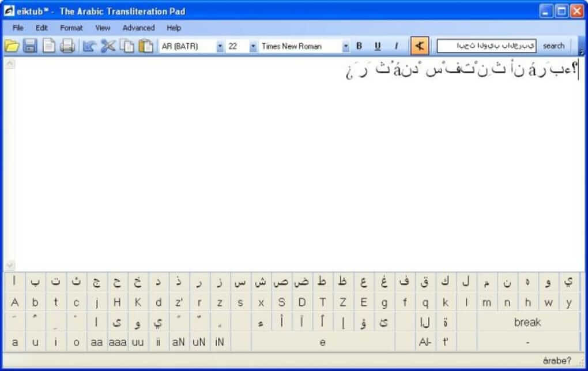The height and width of the screenshot is (371, 588).
Task: Open the Format menu
Action: 71,28
